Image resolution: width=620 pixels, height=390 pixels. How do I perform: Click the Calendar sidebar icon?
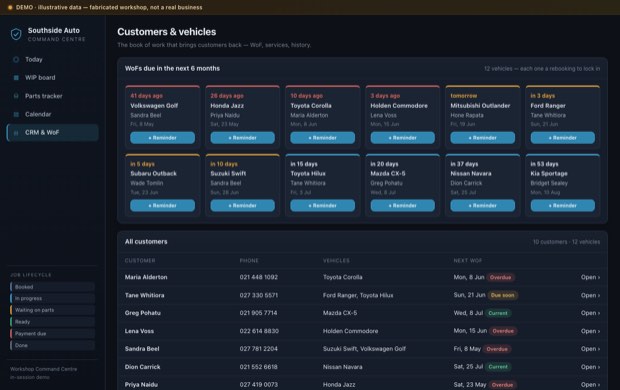tap(16, 114)
